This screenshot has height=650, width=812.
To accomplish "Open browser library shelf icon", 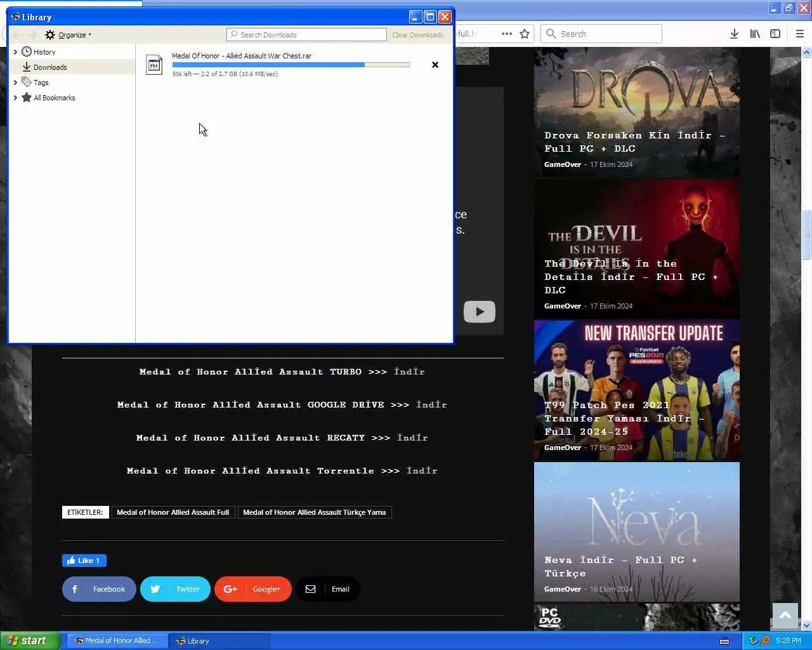I will click(x=755, y=34).
